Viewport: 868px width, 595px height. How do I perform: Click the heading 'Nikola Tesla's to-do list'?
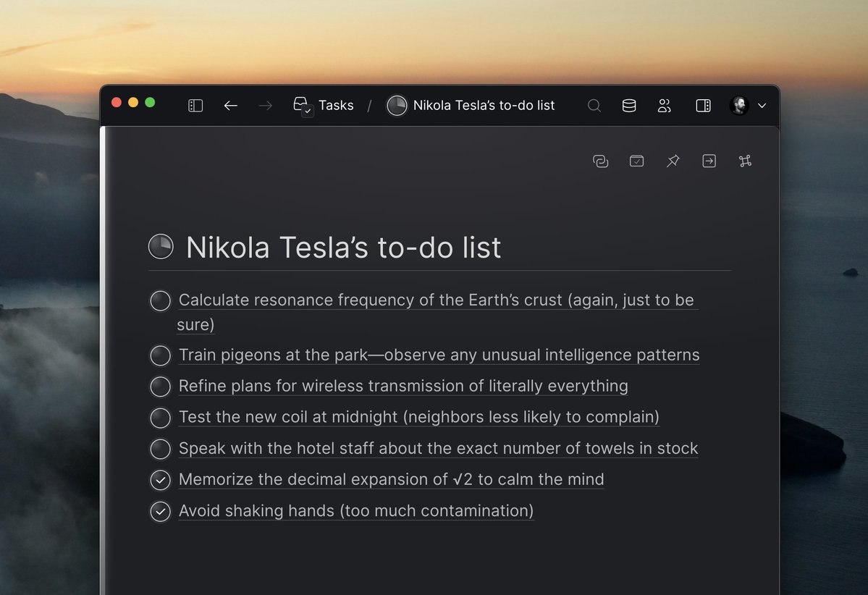click(343, 247)
